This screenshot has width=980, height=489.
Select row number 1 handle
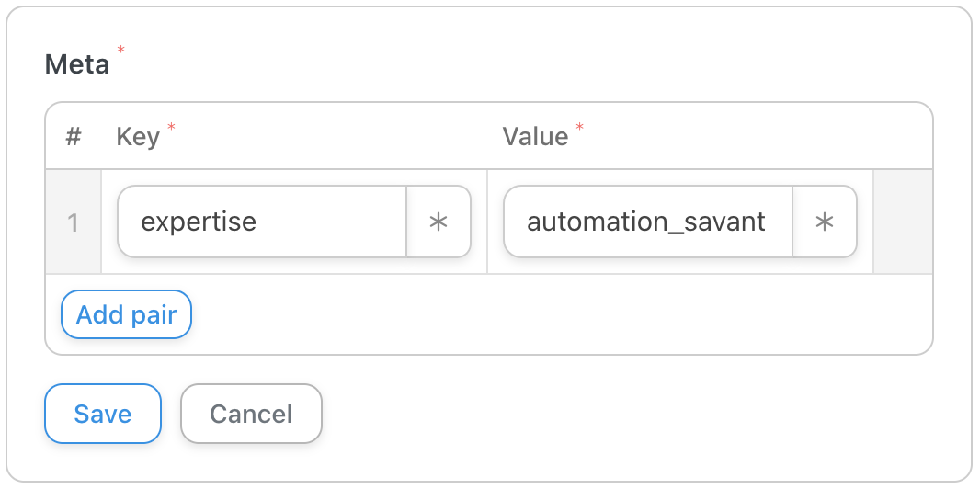[74, 222]
